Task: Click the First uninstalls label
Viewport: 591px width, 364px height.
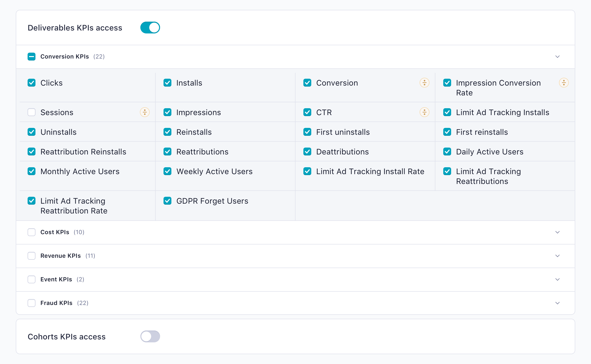Action: point(343,132)
